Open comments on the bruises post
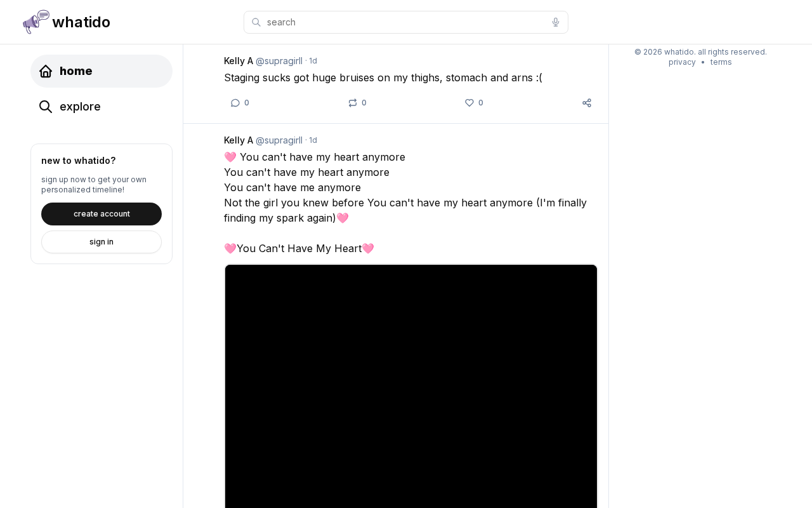 click(x=235, y=103)
